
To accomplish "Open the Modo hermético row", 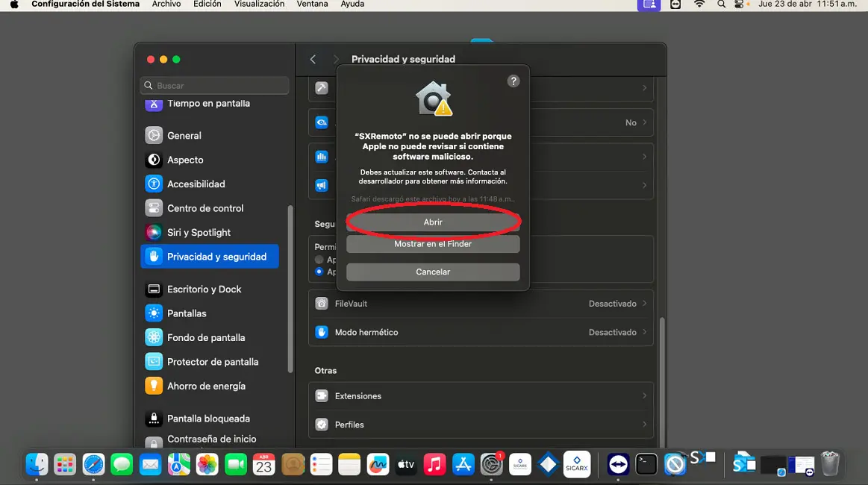I will [x=481, y=332].
